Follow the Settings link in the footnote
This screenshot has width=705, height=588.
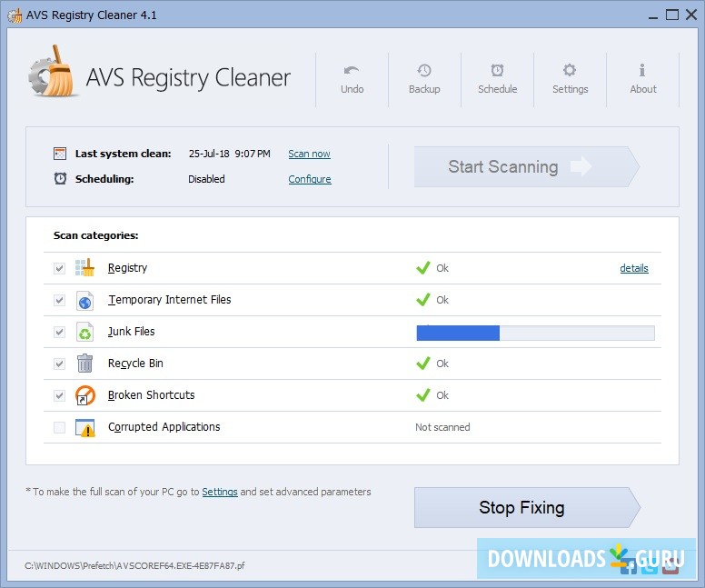(x=220, y=492)
